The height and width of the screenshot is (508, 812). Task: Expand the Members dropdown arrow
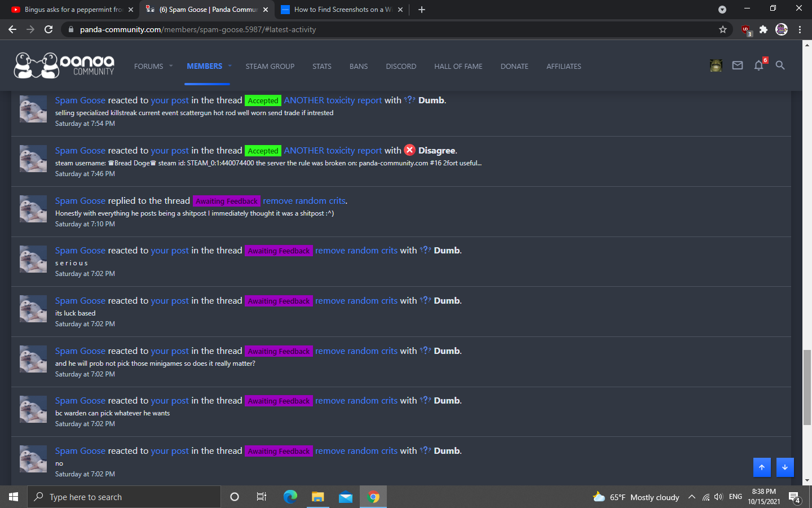pos(230,66)
